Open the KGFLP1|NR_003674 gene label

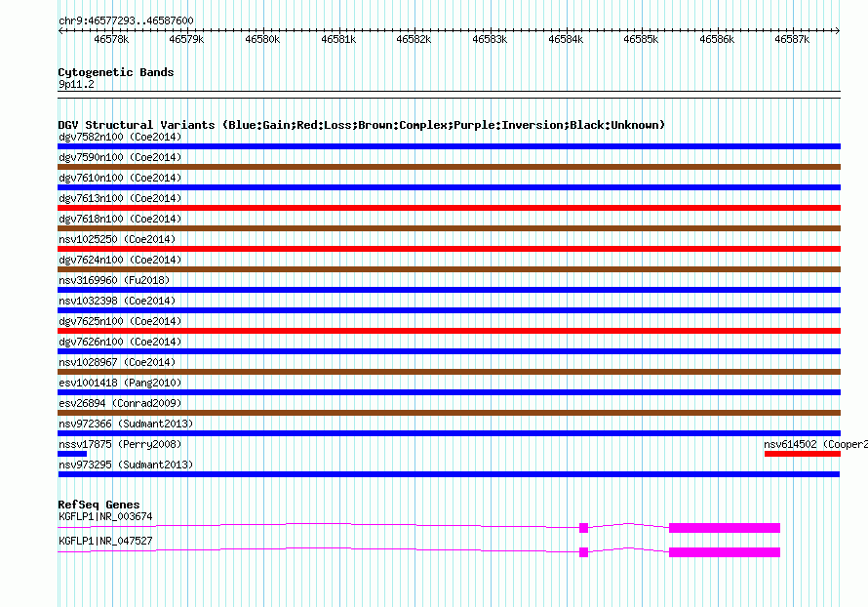tap(105, 516)
